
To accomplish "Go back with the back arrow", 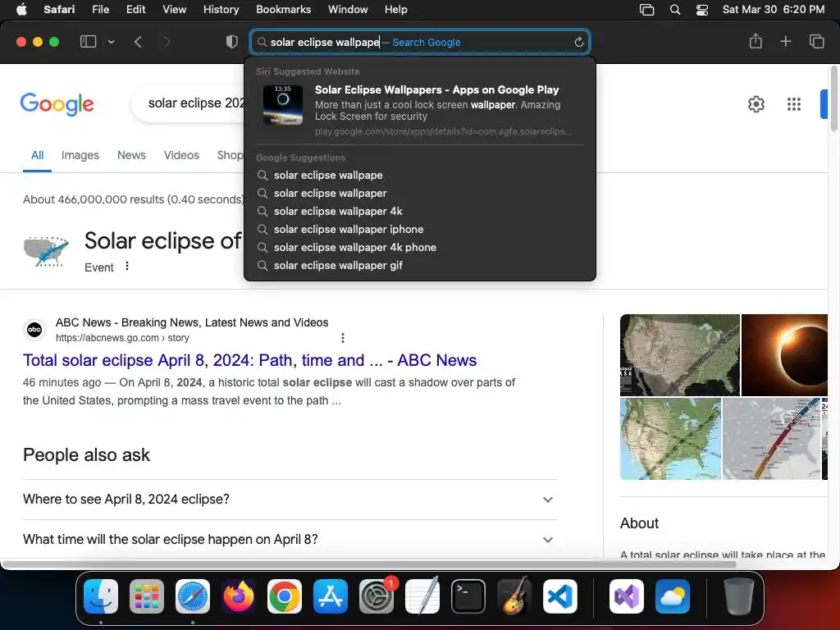I will click(138, 42).
